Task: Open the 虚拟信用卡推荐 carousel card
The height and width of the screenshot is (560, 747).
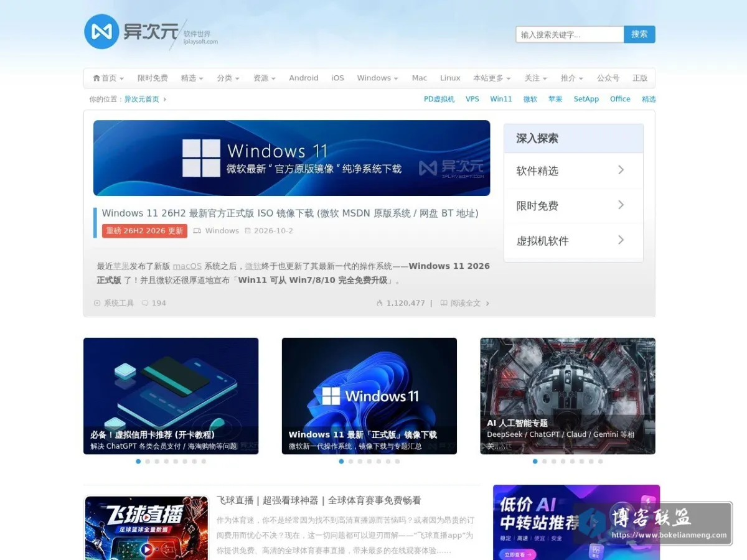Action: [x=171, y=396]
